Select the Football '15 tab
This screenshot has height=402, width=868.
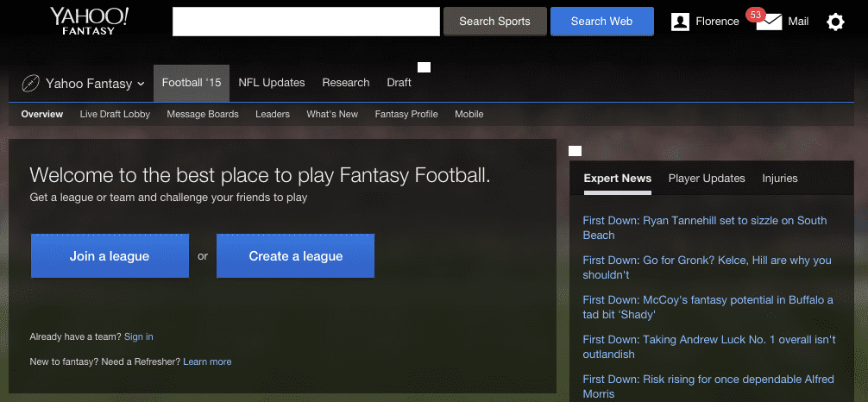192,83
